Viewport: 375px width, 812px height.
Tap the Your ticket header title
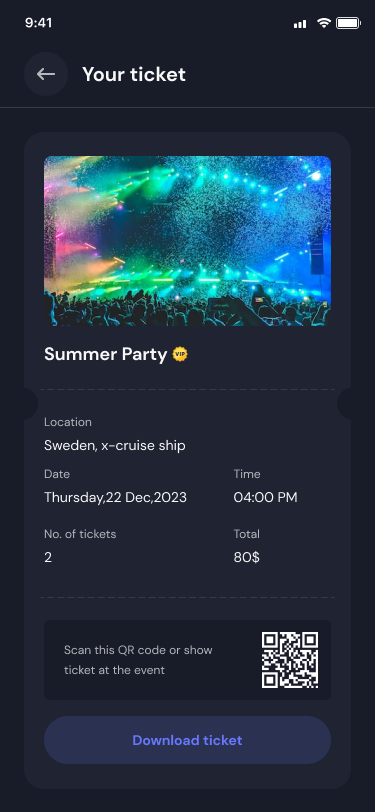[134, 75]
